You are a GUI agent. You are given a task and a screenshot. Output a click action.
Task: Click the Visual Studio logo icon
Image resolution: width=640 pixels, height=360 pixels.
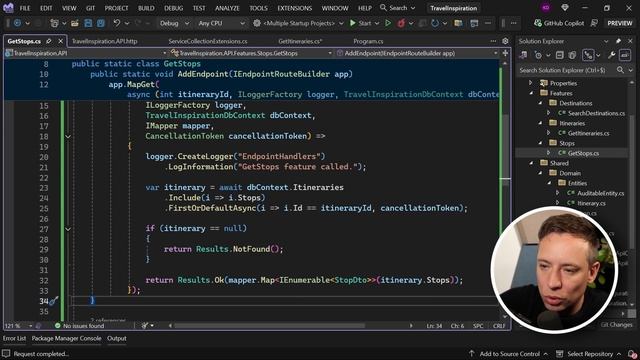[x=8, y=7]
